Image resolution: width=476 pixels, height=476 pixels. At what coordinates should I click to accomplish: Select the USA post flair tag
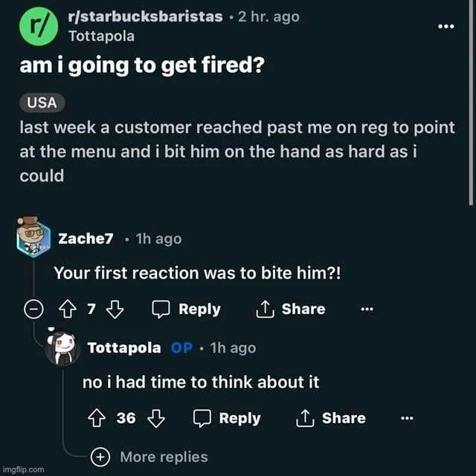42,103
